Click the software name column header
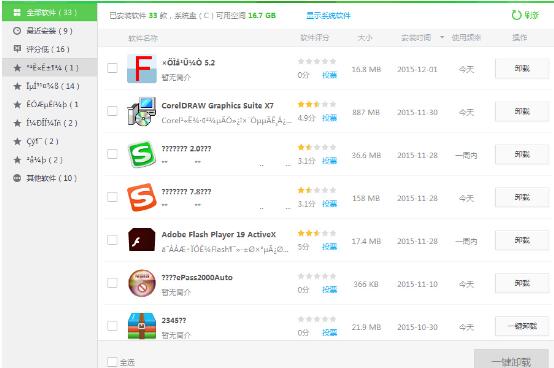The image size is (554, 368). [143, 38]
